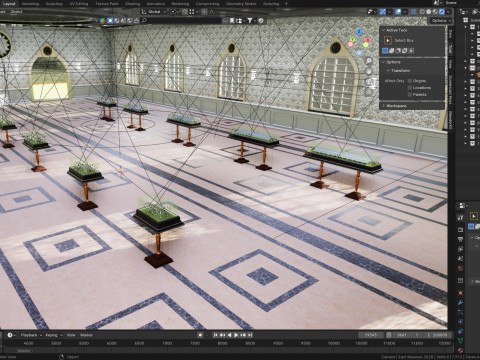Image resolution: width=480 pixels, height=360 pixels.
Task: Open the Render properties tab icon
Action: pyautogui.click(x=460, y=229)
